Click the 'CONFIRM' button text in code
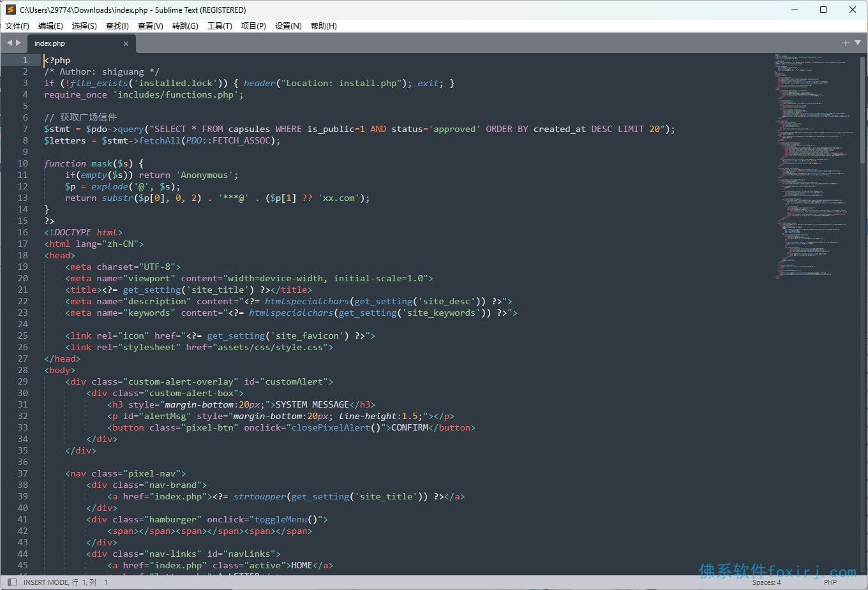868x590 pixels. tap(410, 427)
